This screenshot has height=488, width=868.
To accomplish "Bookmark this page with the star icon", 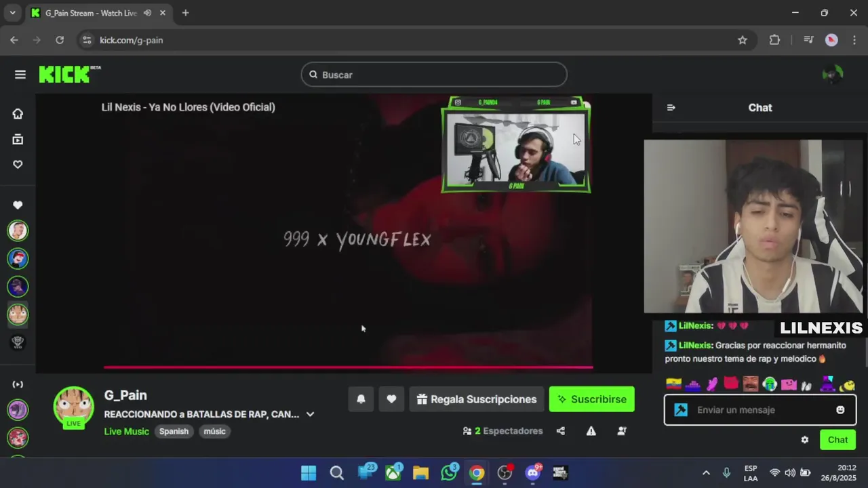I will 743,40.
